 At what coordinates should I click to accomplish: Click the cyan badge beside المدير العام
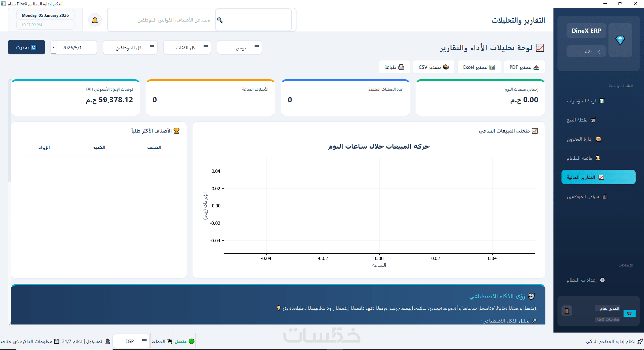pyautogui.click(x=629, y=313)
